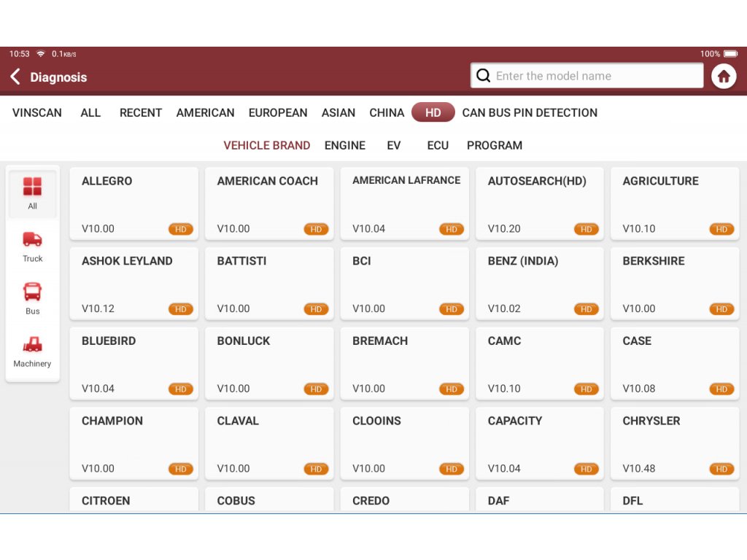Open the AMERICAN COACH brand card
The height and width of the screenshot is (560, 747).
[x=269, y=203]
